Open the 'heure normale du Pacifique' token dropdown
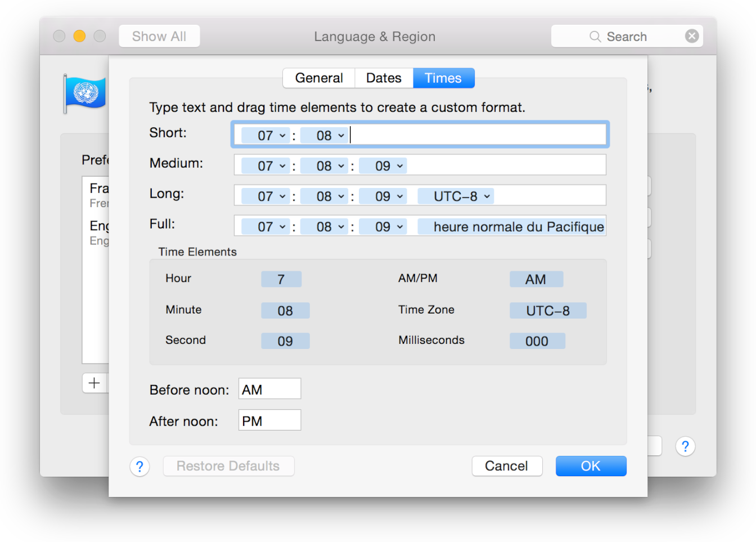Viewport: 756px width, 542px height. (511, 226)
